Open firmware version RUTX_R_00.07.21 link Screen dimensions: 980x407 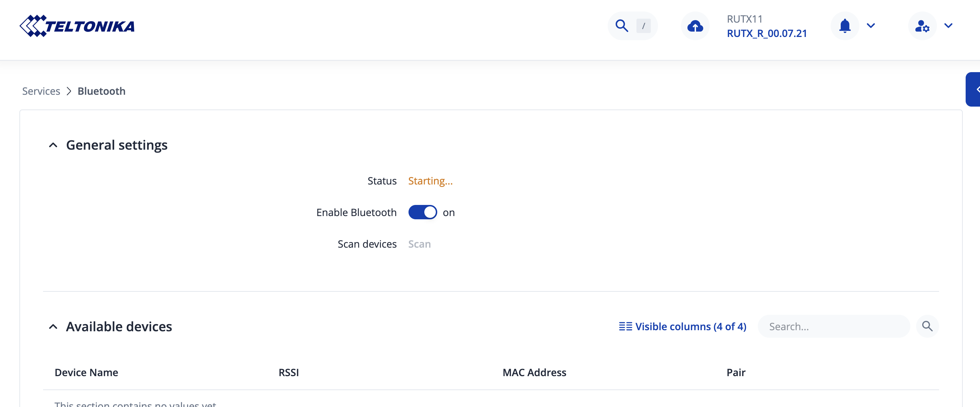(x=766, y=33)
